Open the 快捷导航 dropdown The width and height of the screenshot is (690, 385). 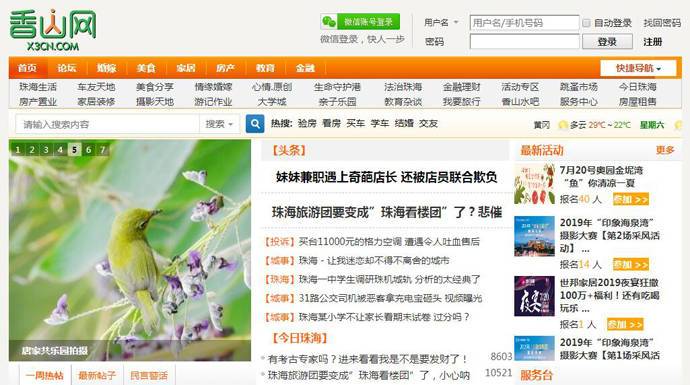pyautogui.click(x=638, y=68)
